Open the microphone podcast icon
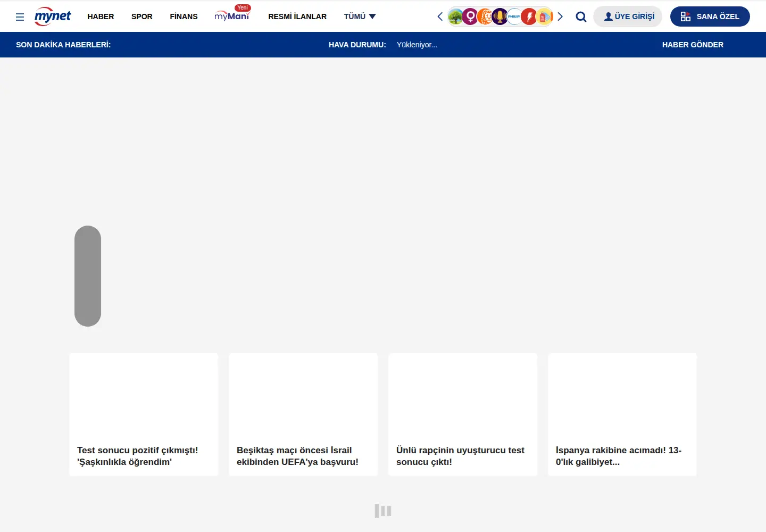 pyautogui.click(x=499, y=16)
